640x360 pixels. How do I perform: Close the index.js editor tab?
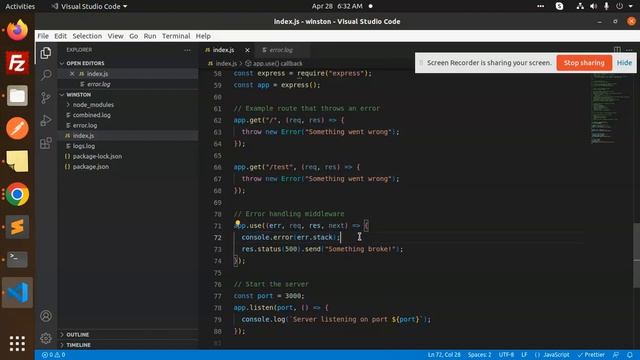pos(247,50)
